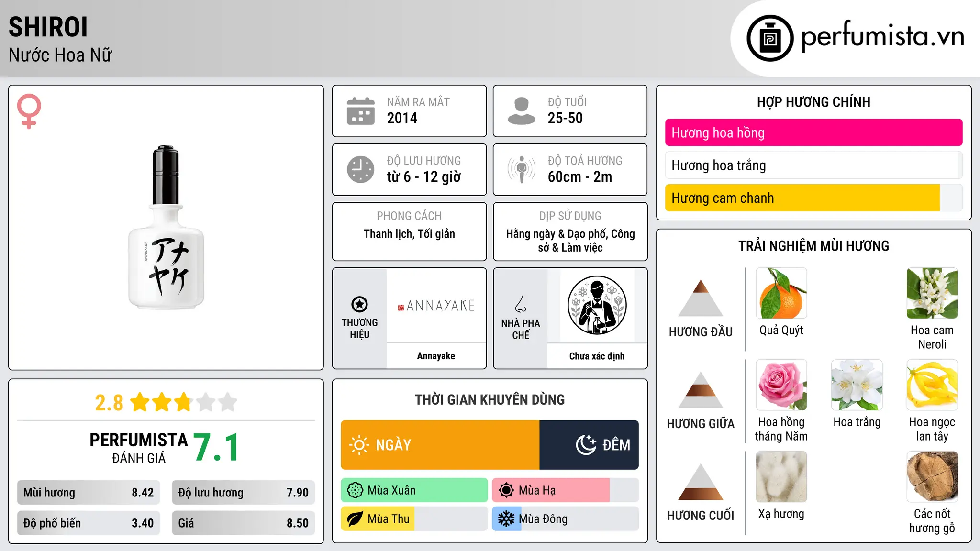Image resolution: width=980 pixels, height=551 pixels.
Task: Click the Độ phổ biến 3.40 score row
Action: coord(89,523)
